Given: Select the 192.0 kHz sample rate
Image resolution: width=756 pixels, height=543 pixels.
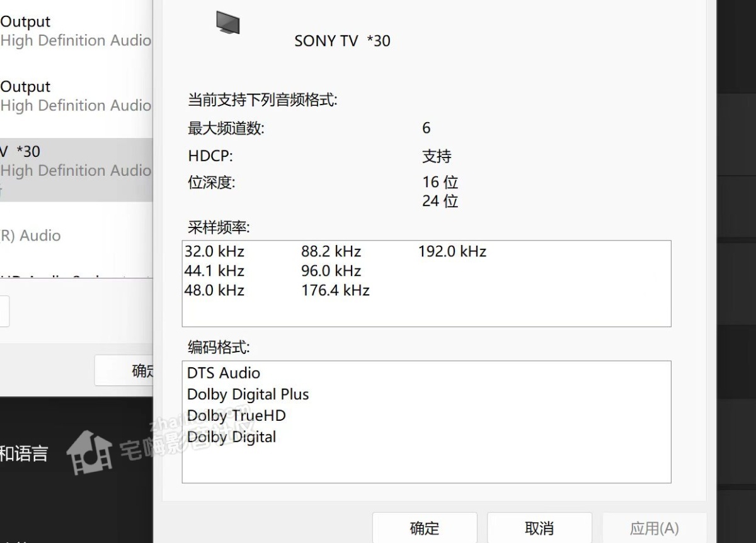Looking at the screenshot, I should (x=452, y=252).
